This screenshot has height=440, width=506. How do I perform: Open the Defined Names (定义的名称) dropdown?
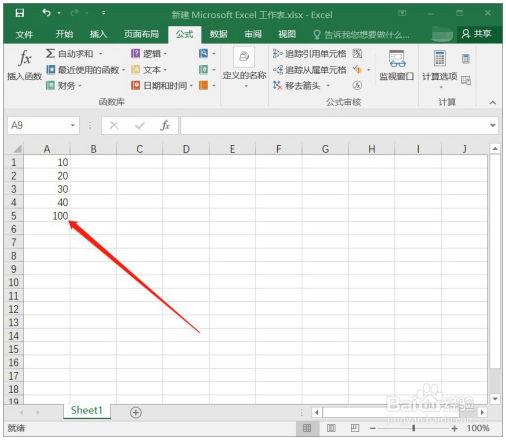pyautogui.click(x=244, y=68)
